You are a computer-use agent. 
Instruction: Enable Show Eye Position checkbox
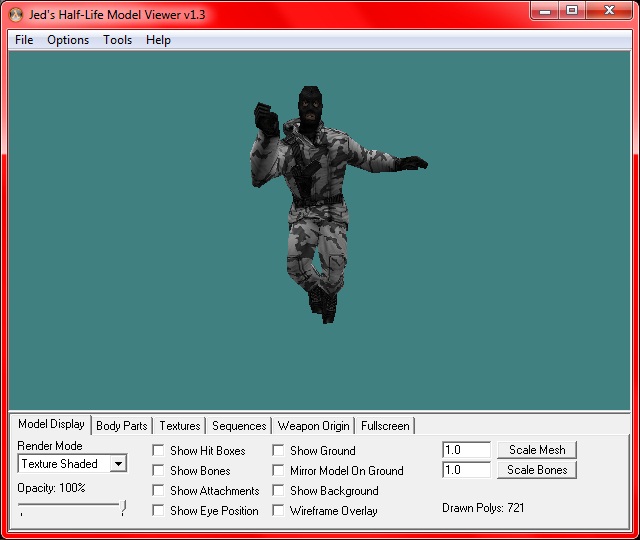point(158,511)
